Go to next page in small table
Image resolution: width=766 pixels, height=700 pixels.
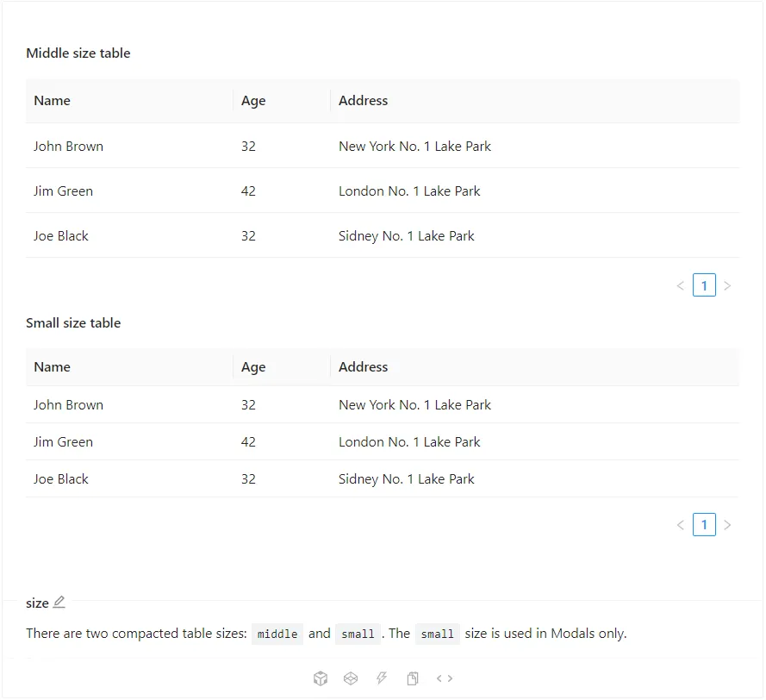[x=727, y=525]
